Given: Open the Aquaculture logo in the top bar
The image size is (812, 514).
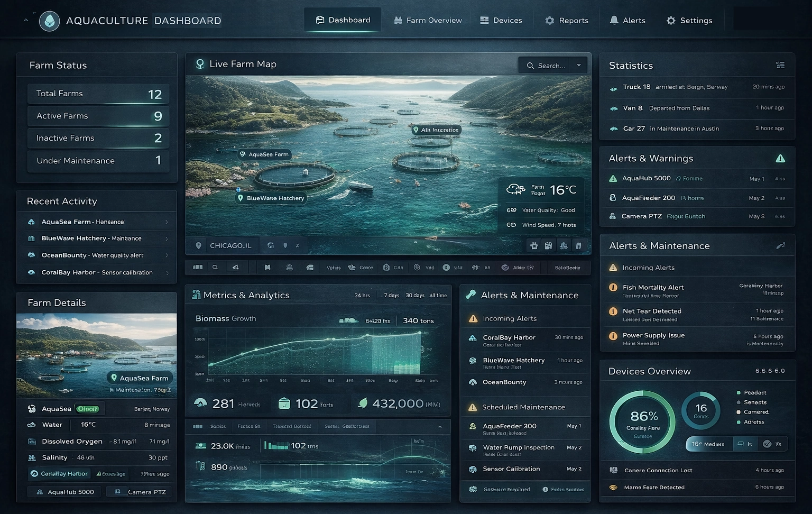Looking at the screenshot, I should 50,20.
